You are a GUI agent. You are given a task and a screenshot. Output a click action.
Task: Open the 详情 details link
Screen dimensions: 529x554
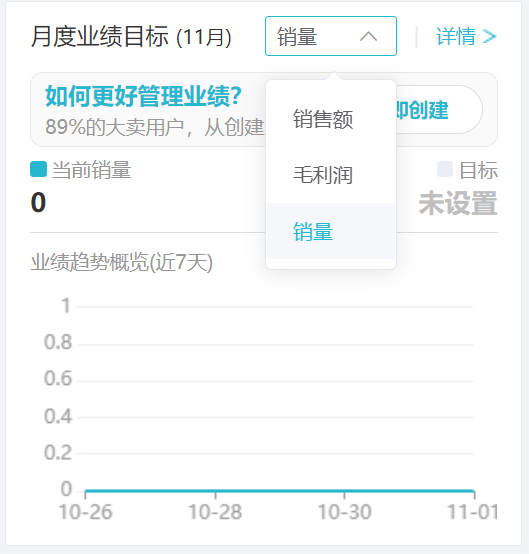466,36
